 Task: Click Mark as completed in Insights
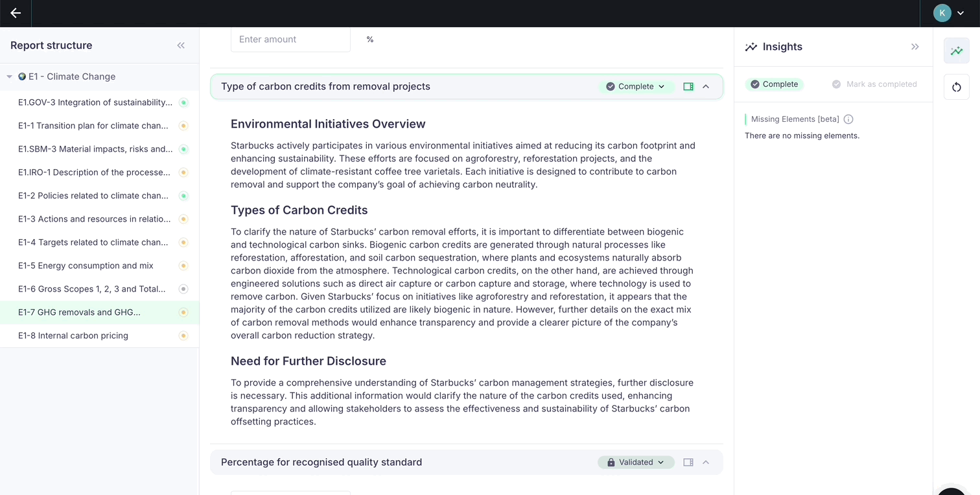pyautogui.click(x=874, y=84)
